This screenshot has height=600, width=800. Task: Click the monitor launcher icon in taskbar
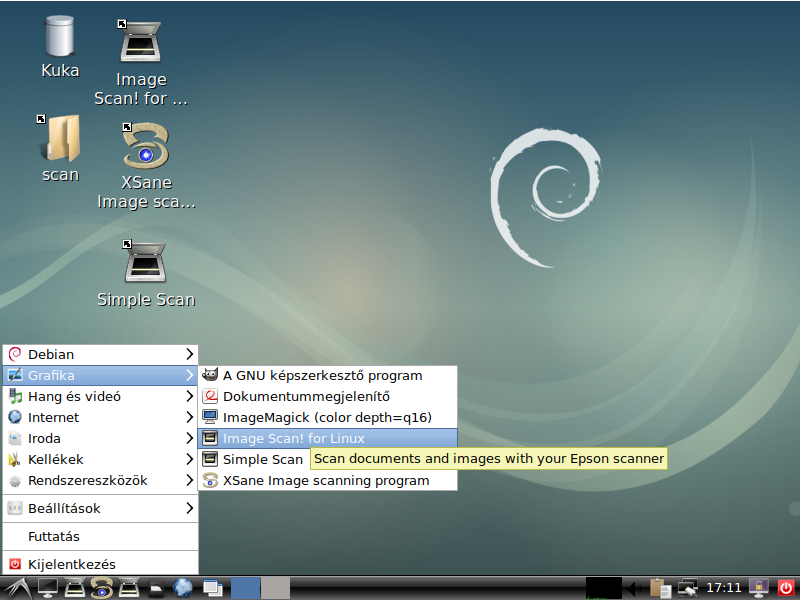coord(48,588)
